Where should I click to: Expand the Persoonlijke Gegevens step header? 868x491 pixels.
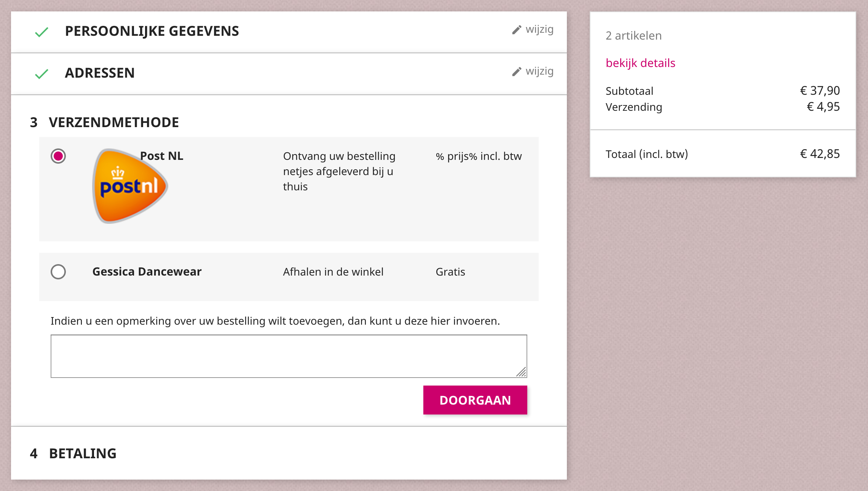152,31
